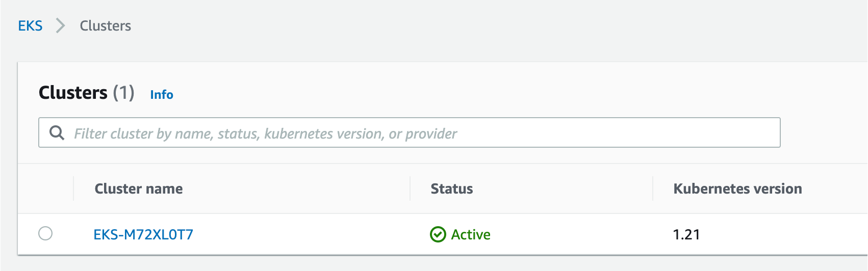Click divider between Status and Kubernetes version
Screen dimensions: 868x271
point(653,189)
